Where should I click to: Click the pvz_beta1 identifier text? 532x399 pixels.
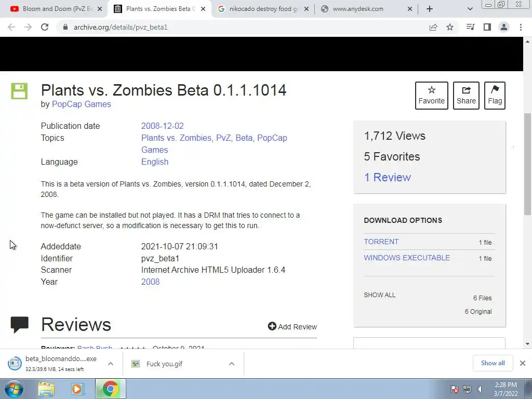160,259
